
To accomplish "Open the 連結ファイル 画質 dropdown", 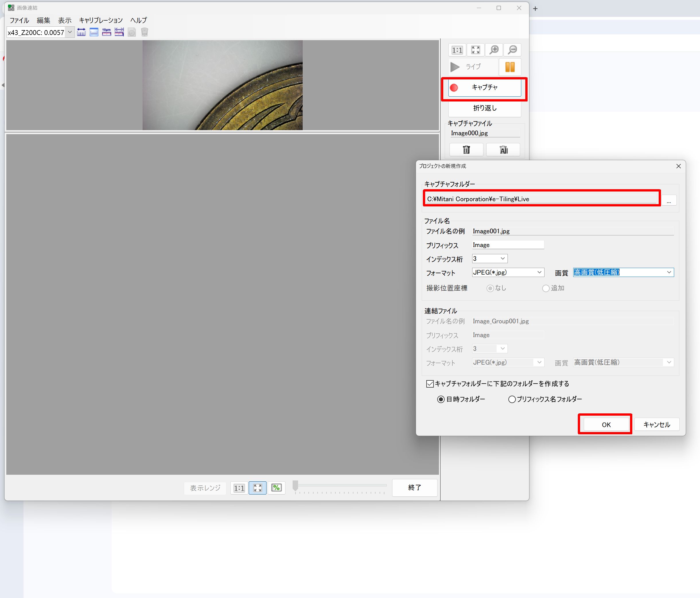I will click(669, 363).
